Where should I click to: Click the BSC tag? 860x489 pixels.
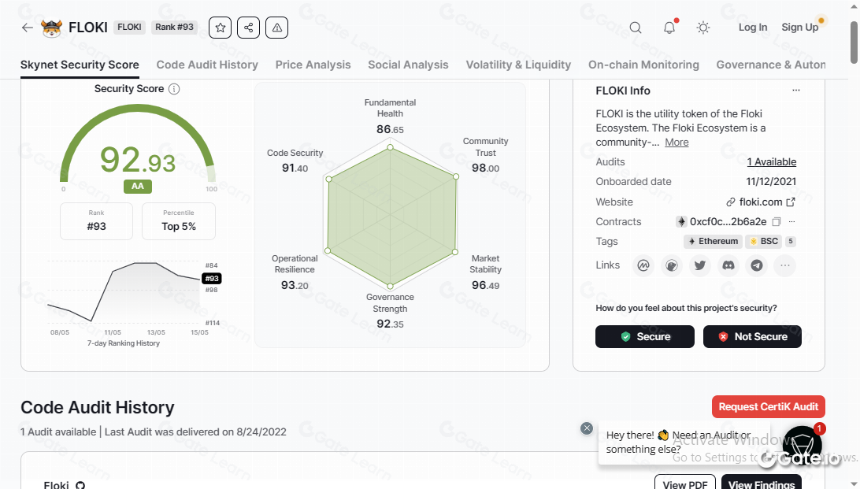pos(763,241)
